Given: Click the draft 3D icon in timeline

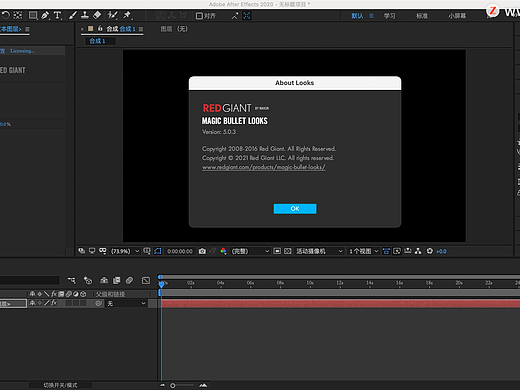Looking at the screenshot, I should pos(88,281).
